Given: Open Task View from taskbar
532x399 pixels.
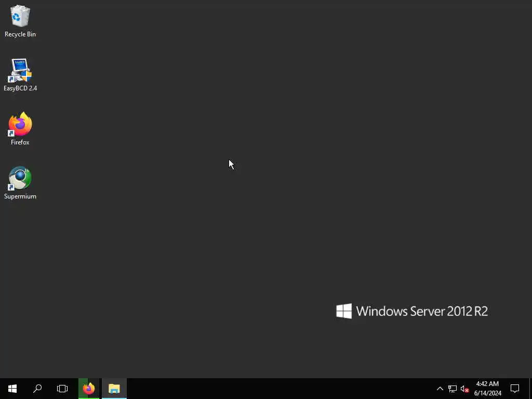Looking at the screenshot, I should [62, 389].
